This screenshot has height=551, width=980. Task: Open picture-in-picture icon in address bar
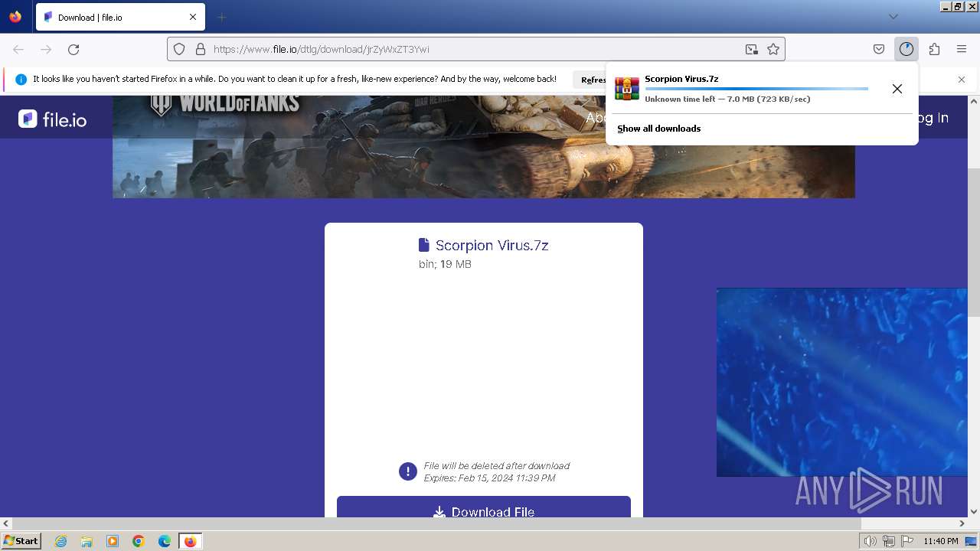[x=752, y=49]
